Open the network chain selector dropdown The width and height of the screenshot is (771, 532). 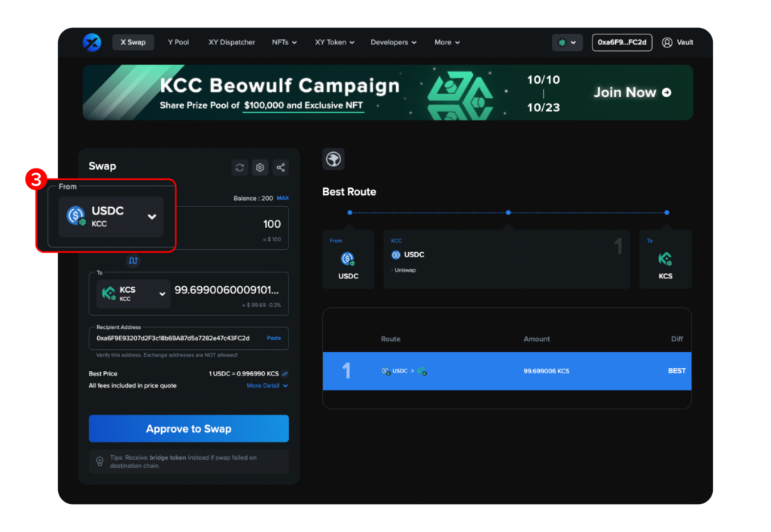567,42
